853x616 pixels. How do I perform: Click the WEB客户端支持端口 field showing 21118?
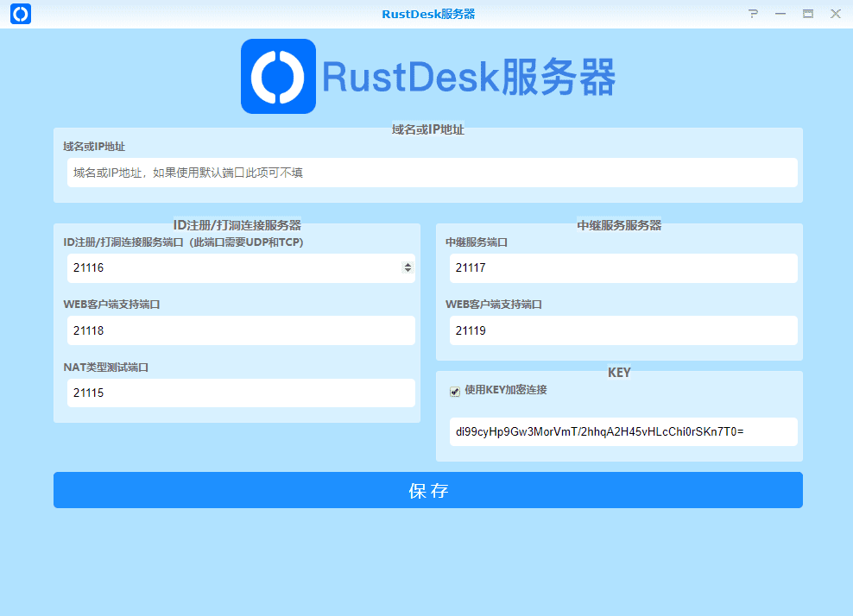241,330
